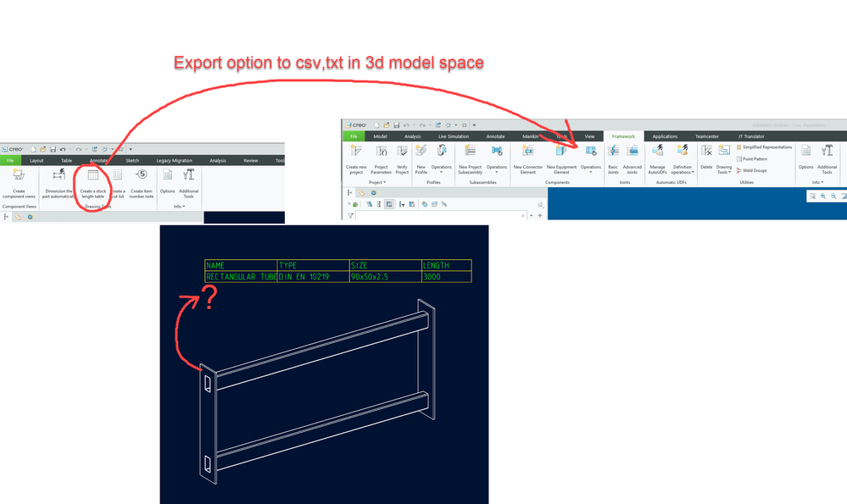
Task: Click Save icon in drawing window toolbar
Action: pos(53,149)
